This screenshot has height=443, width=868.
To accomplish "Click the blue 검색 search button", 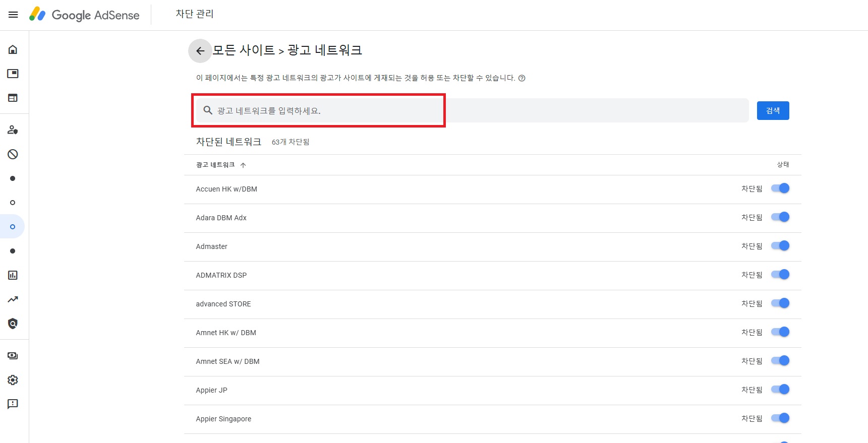I will click(773, 110).
